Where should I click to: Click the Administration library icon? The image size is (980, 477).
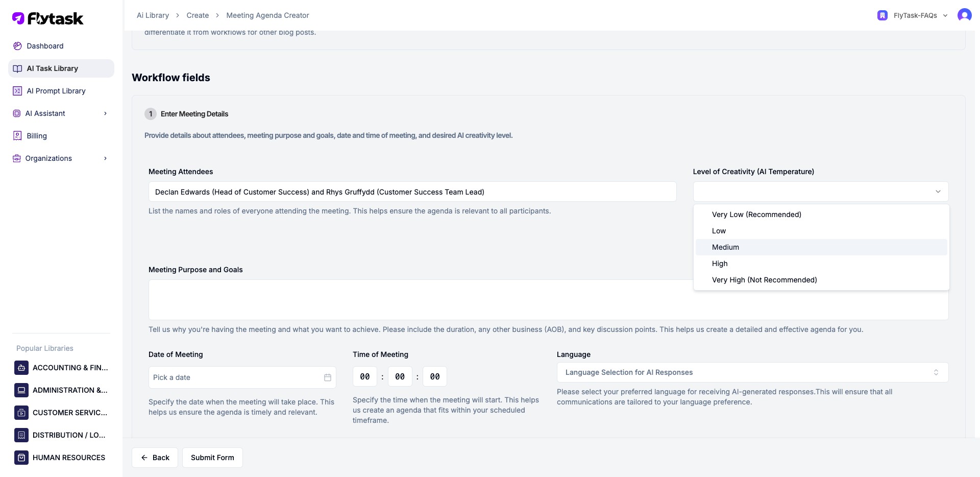[x=21, y=390]
